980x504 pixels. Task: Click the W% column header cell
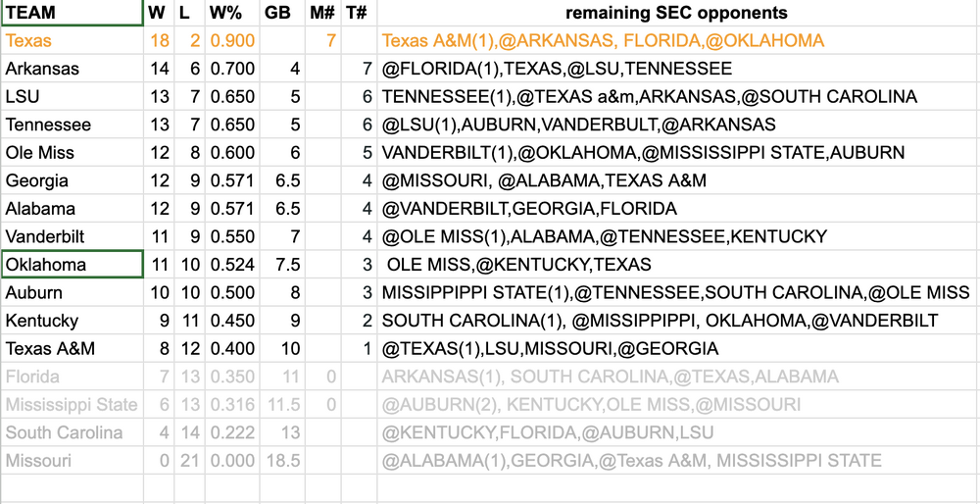click(231, 14)
